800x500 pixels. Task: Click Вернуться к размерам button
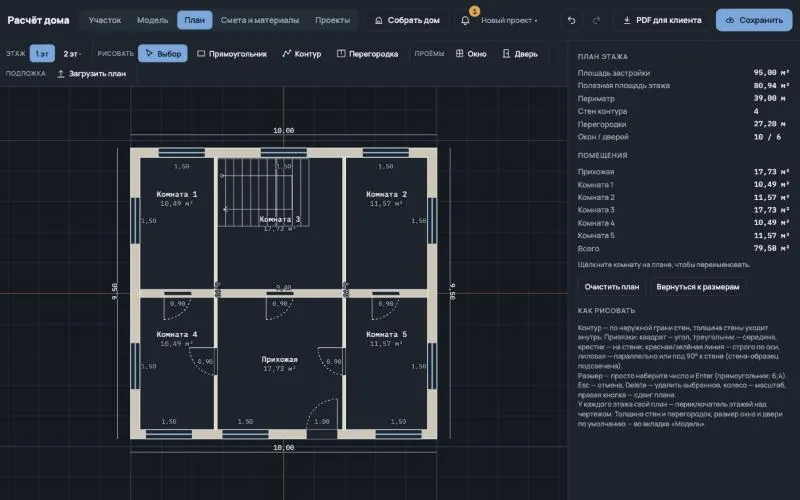click(x=697, y=287)
